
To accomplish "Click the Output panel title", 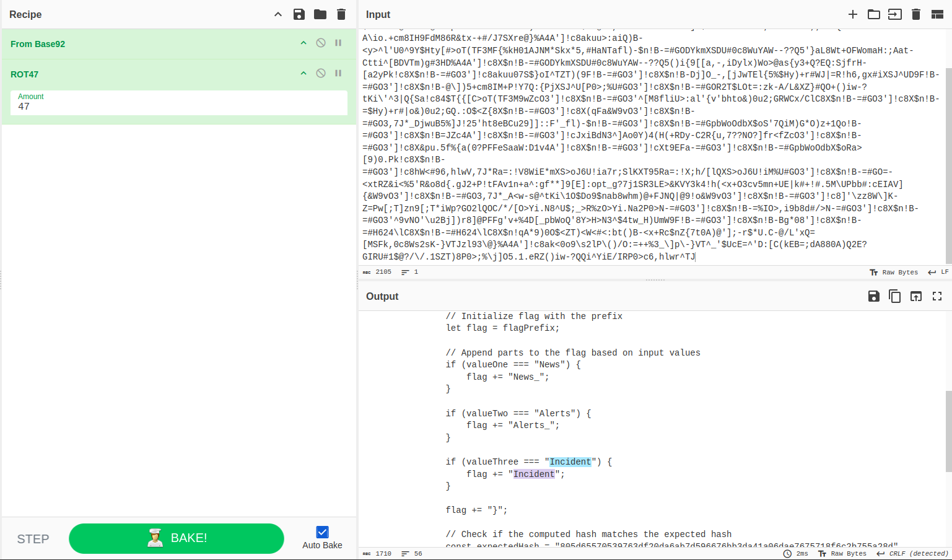I will coord(382,296).
